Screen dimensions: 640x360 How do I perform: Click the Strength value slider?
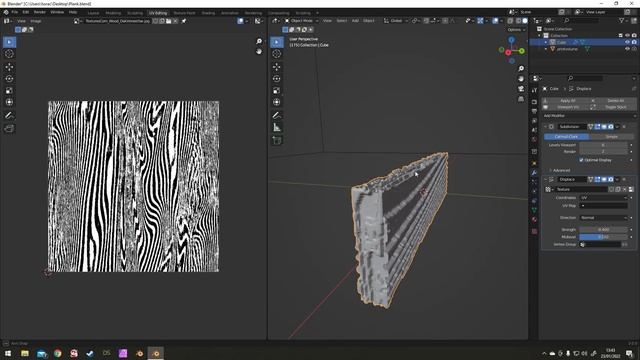point(604,229)
